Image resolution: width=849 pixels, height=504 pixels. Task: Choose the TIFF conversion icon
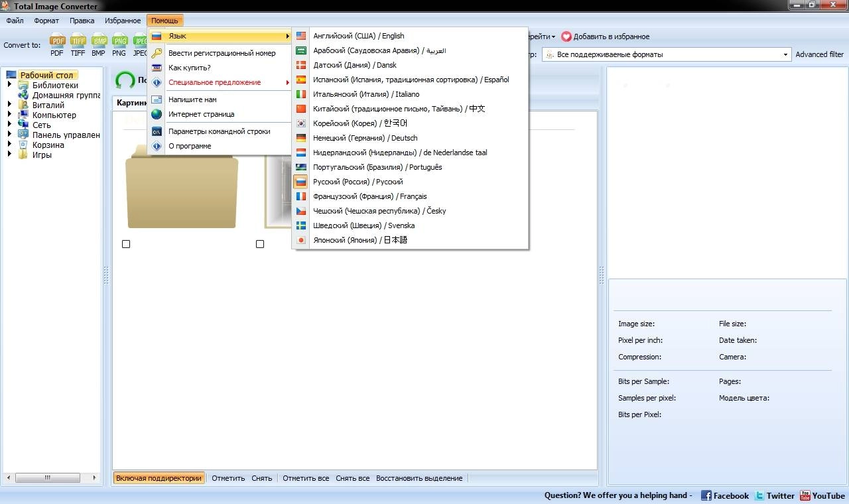pos(78,41)
